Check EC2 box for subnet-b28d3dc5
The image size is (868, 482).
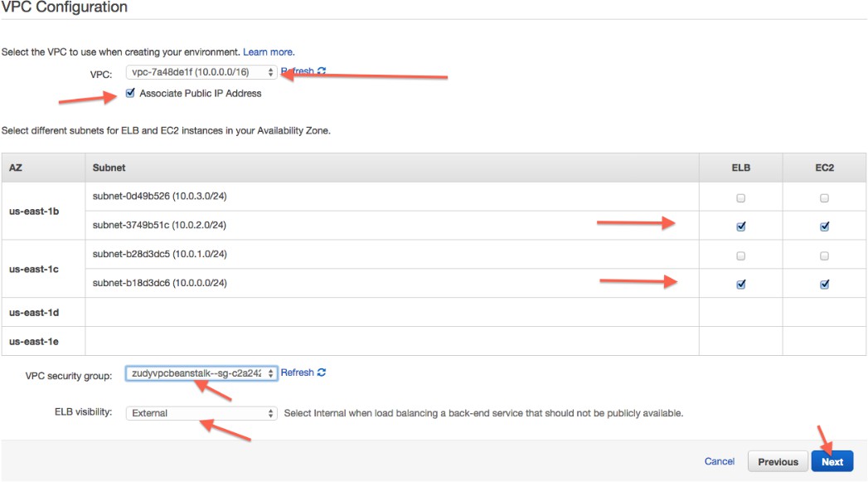[824, 256]
